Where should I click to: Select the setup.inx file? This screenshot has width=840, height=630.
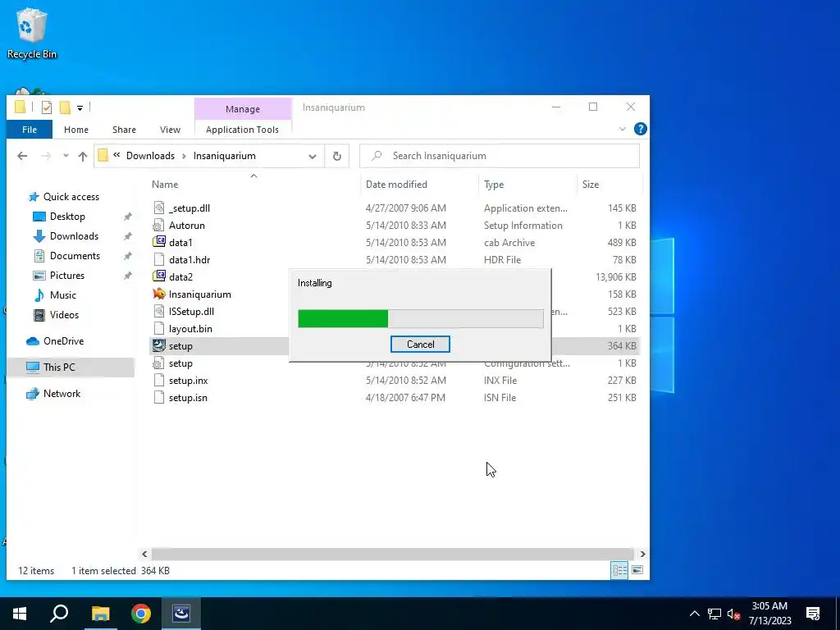click(x=188, y=381)
